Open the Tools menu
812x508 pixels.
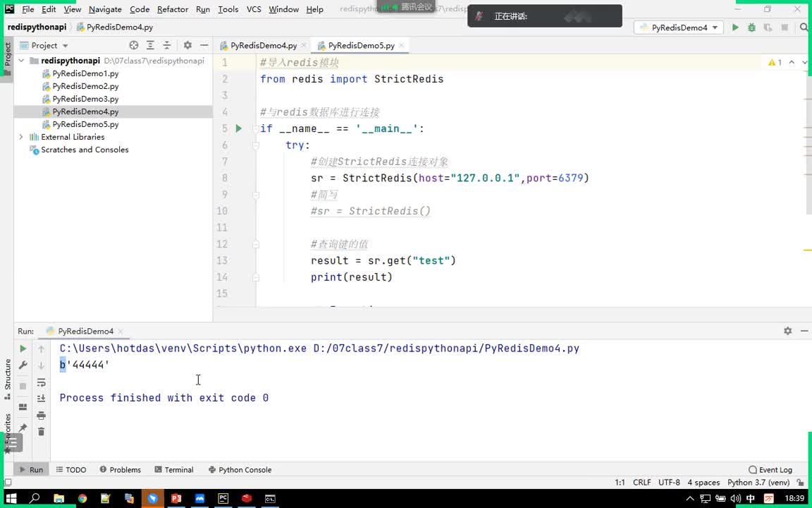point(228,9)
